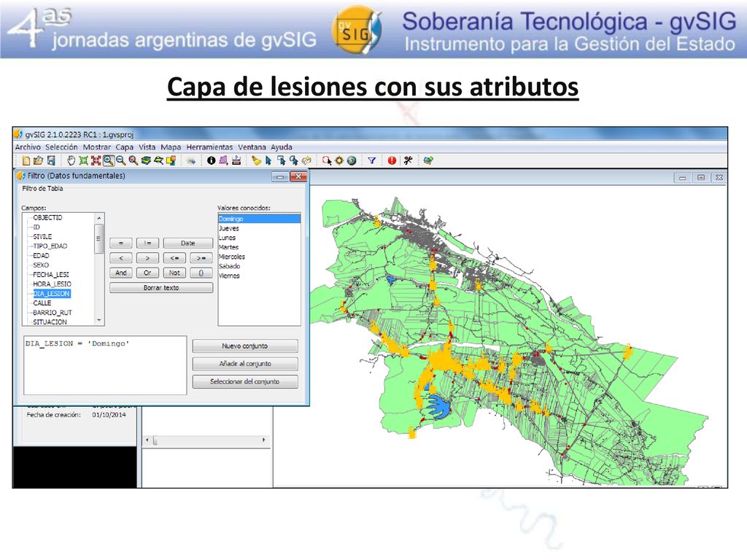Open the Mostrar menu
The image size is (747, 560).
tap(97, 147)
